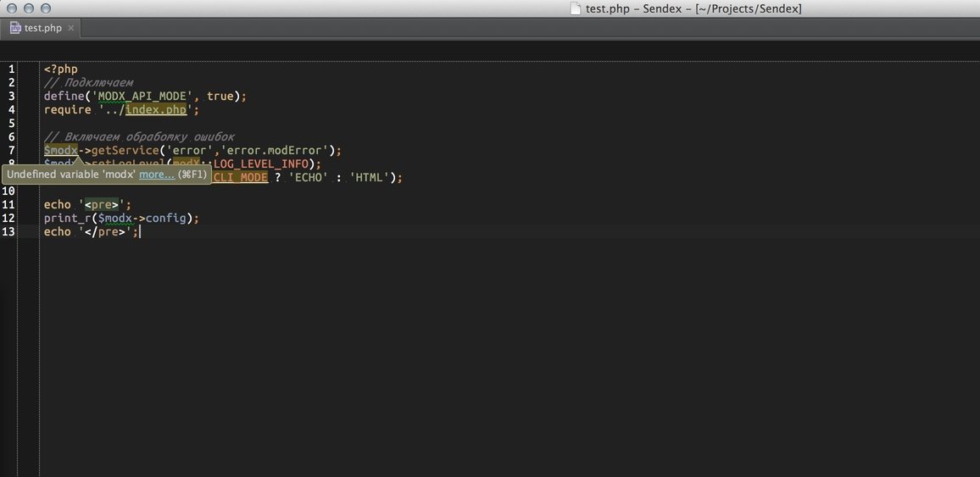The width and height of the screenshot is (980, 477).
Task: Click the PHP file icon on test.php tab
Action: 15,28
